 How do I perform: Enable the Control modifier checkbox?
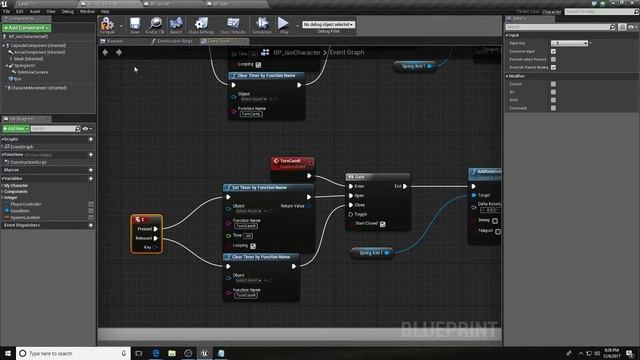click(x=553, y=84)
